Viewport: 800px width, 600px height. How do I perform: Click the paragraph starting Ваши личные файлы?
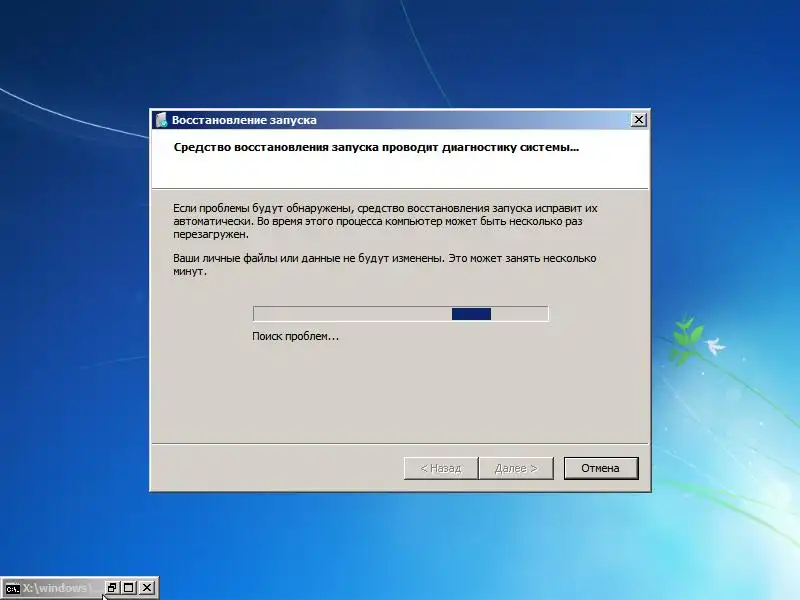coord(385,264)
